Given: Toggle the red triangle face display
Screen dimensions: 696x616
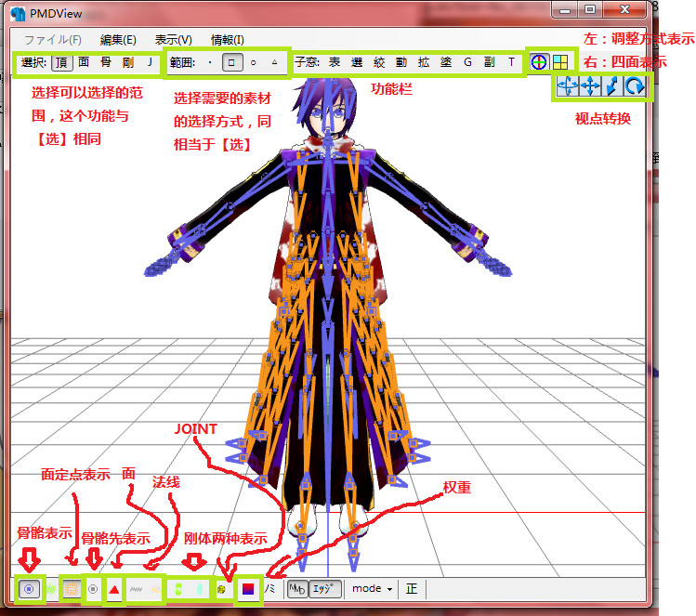Looking at the screenshot, I should point(114,589).
